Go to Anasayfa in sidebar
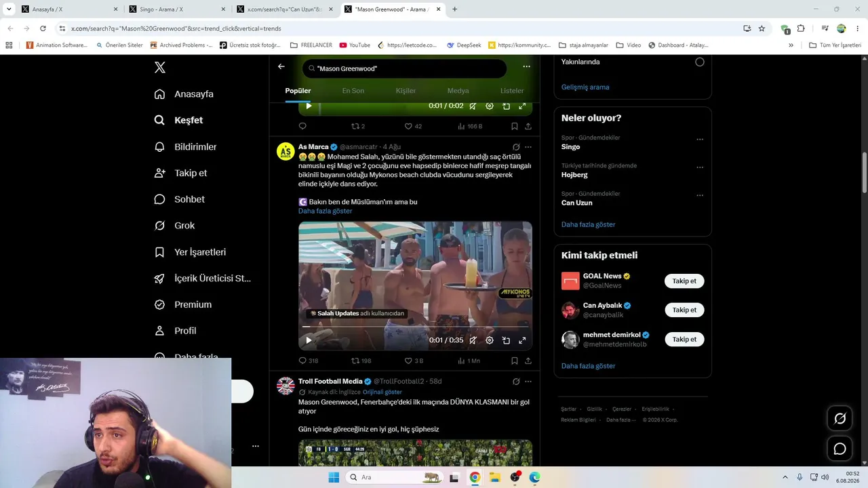Image resolution: width=868 pixels, height=488 pixels. tap(184, 94)
